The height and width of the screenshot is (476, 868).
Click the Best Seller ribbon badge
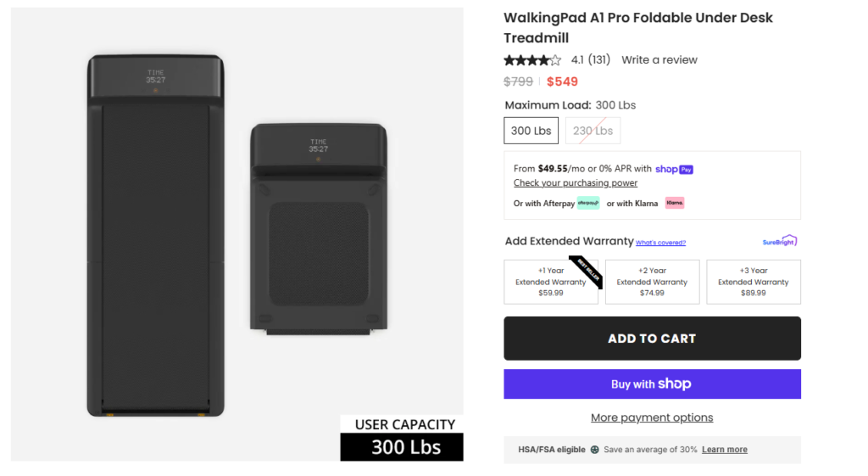click(x=586, y=269)
